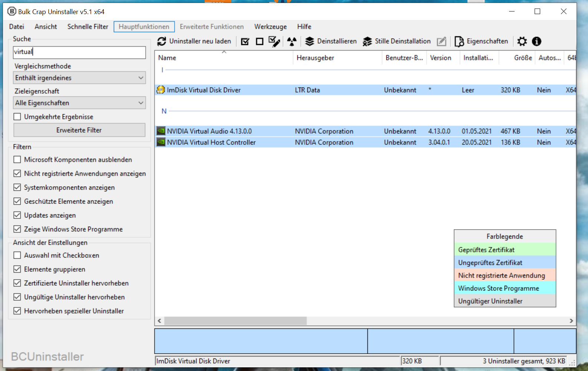Select the 20.05.2021 install date cell
Viewport: 588px width, 371px height.
pyautogui.click(x=477, y=142)
